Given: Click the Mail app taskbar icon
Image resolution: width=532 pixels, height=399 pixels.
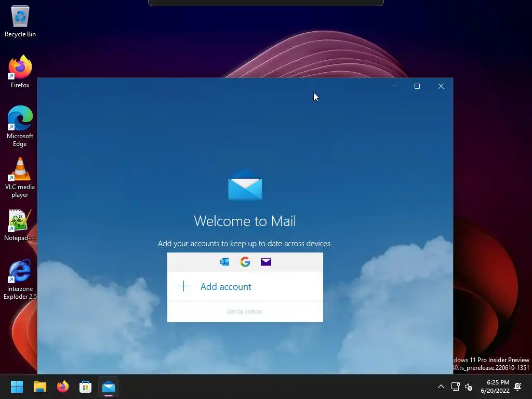Looking at the screenshot, I should point(109,387).
